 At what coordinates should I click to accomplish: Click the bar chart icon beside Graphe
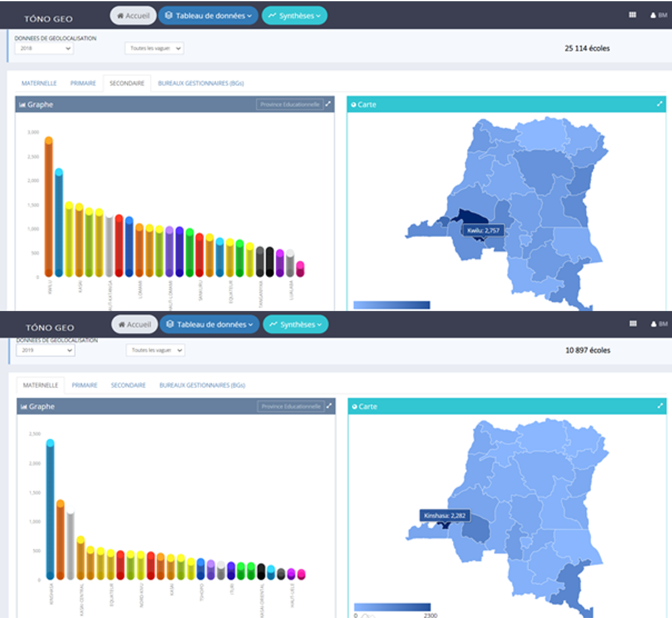pyautogui.click(x=23, y=104)
